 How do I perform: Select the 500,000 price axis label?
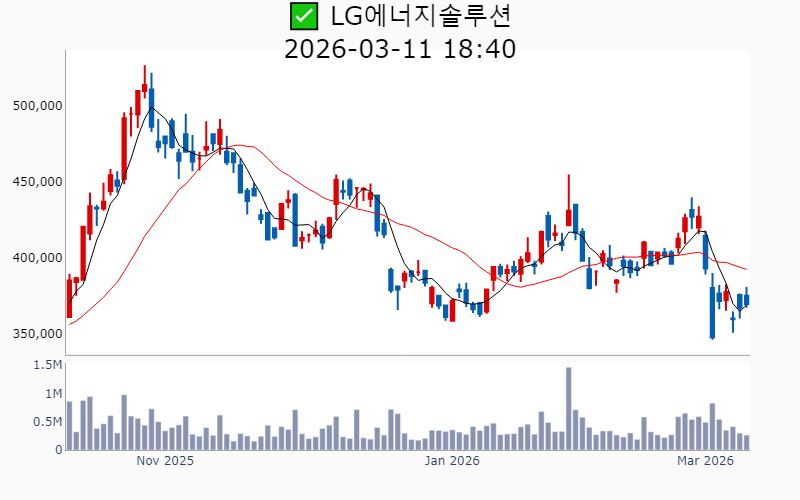(36, 105)
